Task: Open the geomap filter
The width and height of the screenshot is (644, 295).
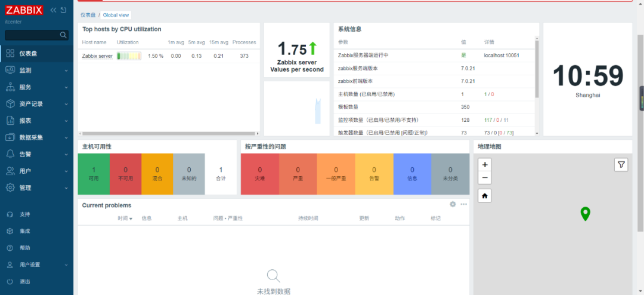Action: coord(621,165)
